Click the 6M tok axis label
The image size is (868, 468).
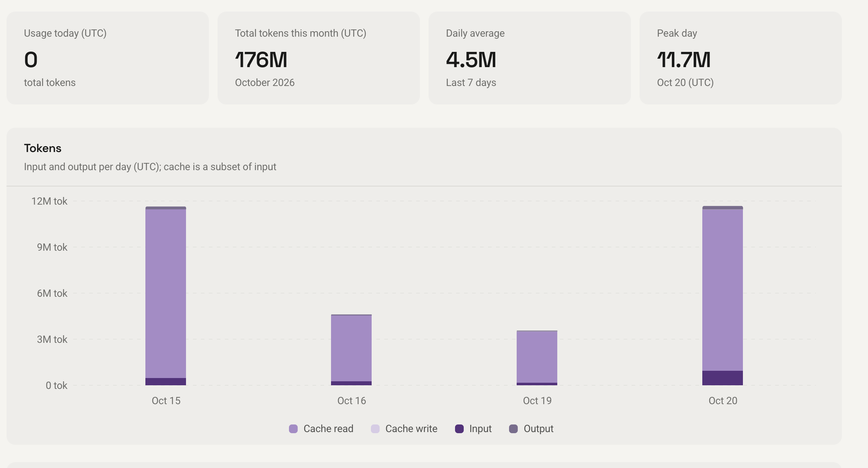(52, 293)
